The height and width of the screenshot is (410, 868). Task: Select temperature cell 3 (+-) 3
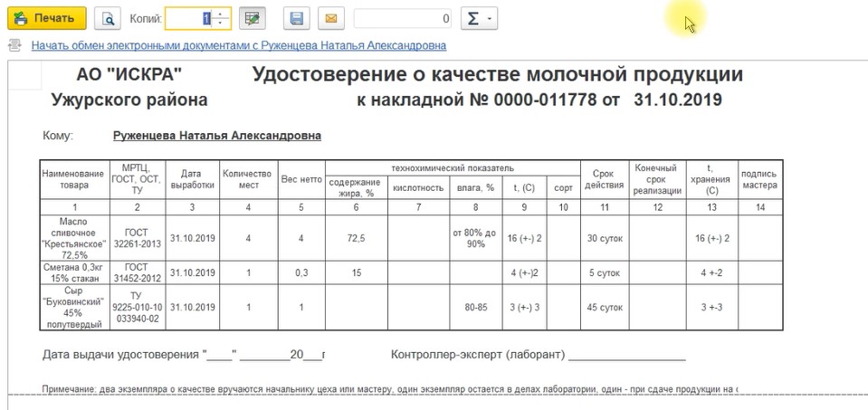tap(524, 307)
